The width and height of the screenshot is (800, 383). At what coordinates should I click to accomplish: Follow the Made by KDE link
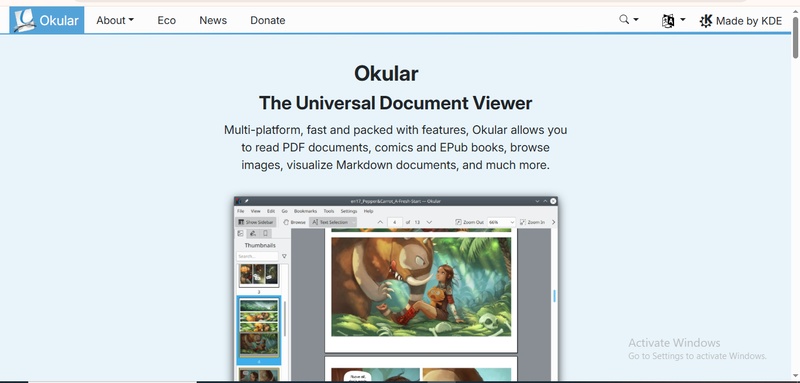[740, 20]
